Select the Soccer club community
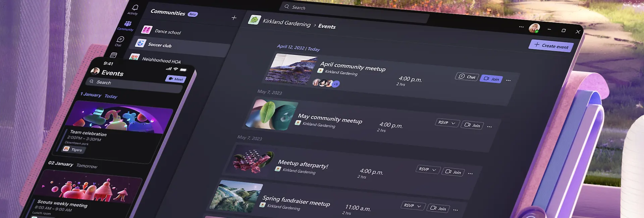The width and height of the screenshot is (644, 218). click(x=179, y=46)
